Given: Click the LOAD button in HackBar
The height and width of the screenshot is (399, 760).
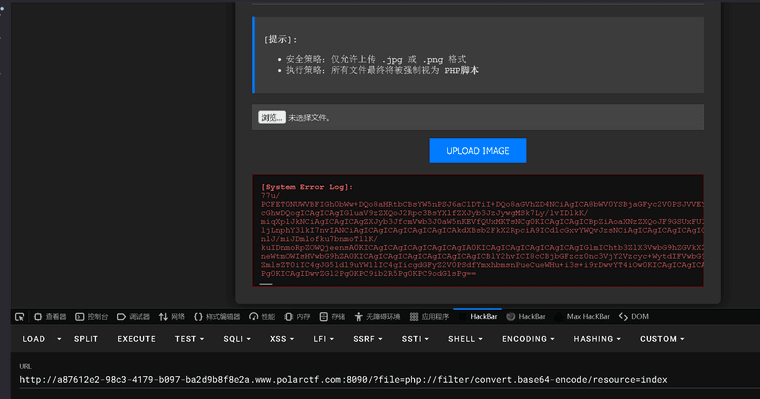Looking at the screenshot, I should (x=33, y=339).
